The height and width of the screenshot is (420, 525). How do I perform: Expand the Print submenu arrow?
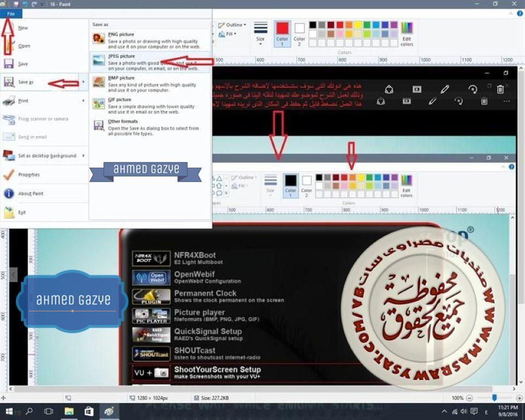(x=83, y=101)
